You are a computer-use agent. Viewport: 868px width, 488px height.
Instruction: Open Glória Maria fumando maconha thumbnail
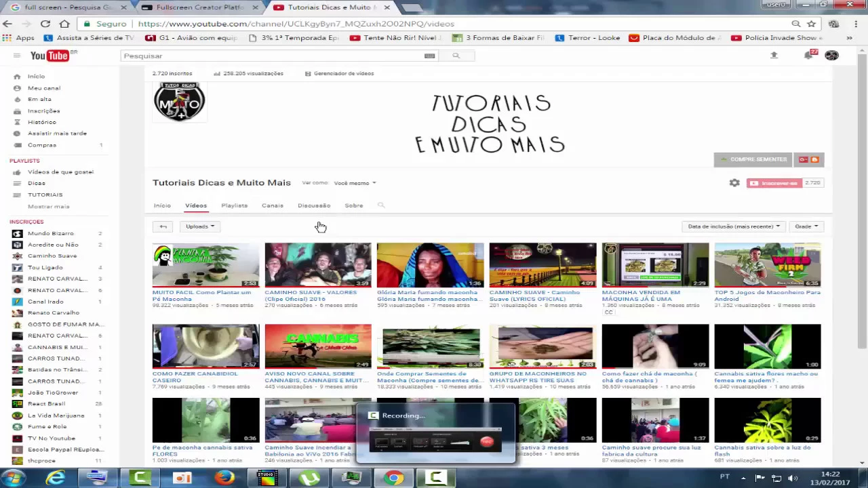(x=430, y=265)
